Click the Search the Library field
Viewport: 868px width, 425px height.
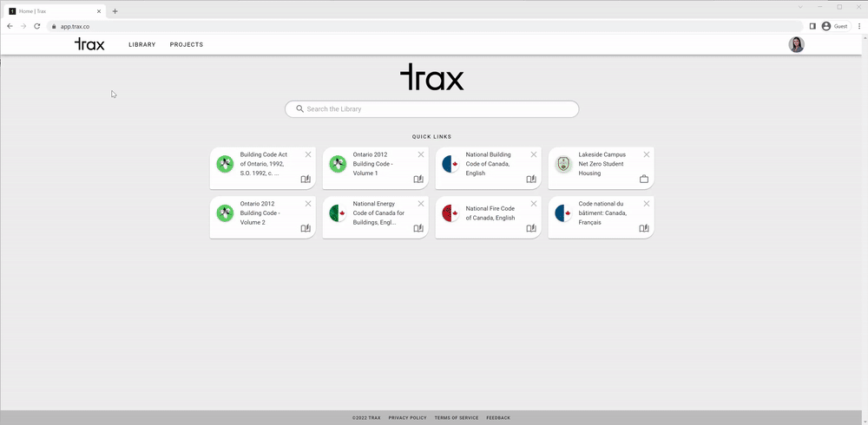[x=431, y=109]
